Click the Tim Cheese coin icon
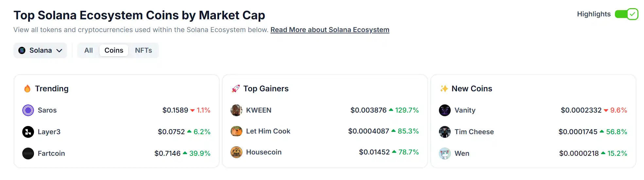 point(444,132)
